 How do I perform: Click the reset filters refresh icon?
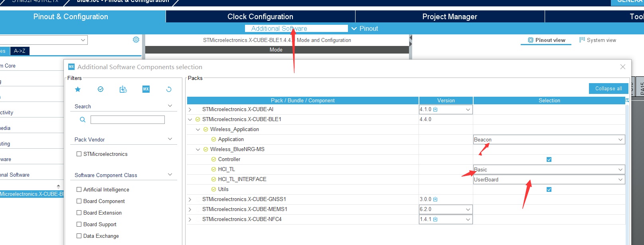click(x=169, y=89)
